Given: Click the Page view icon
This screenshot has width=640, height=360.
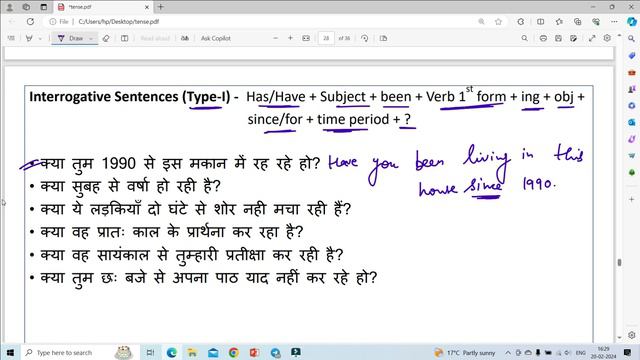Looking at the screenshot, I should pos(383,38).
